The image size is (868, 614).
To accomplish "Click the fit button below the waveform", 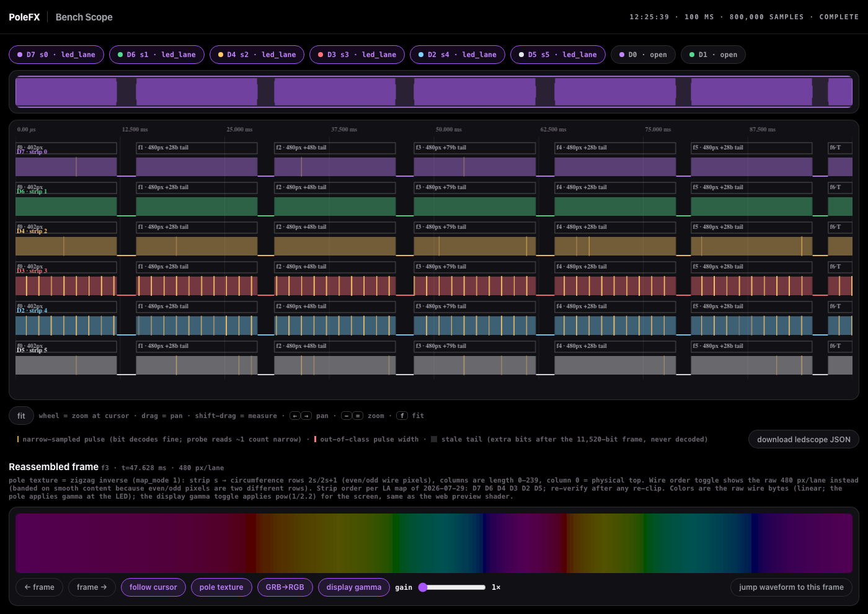I will pos(21,416).
